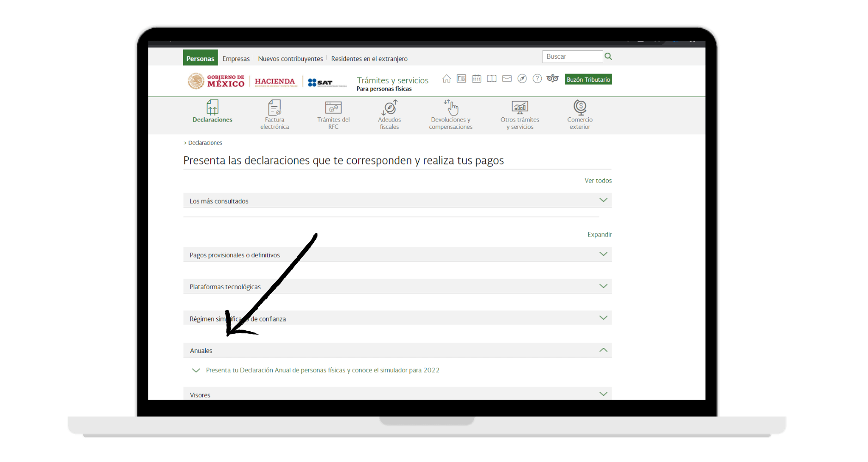Open Factura electrónica from the icon bar
Viewport: 868px width, 462px height.
[x=274, y=113]
